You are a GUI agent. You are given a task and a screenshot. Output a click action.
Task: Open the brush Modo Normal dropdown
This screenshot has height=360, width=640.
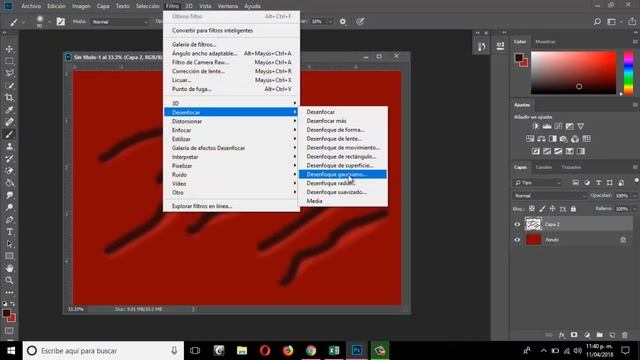(120, 22)
